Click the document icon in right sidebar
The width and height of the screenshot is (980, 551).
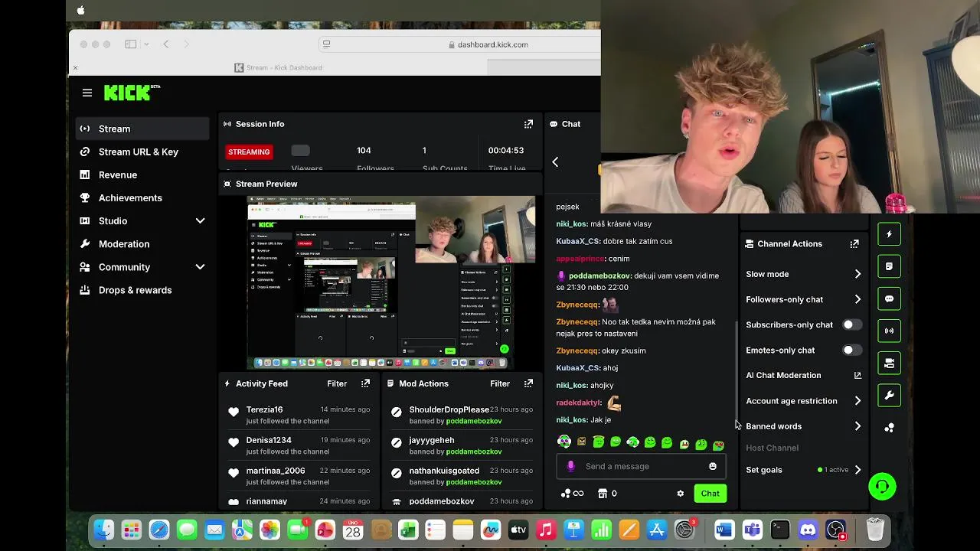coord(889,266)
